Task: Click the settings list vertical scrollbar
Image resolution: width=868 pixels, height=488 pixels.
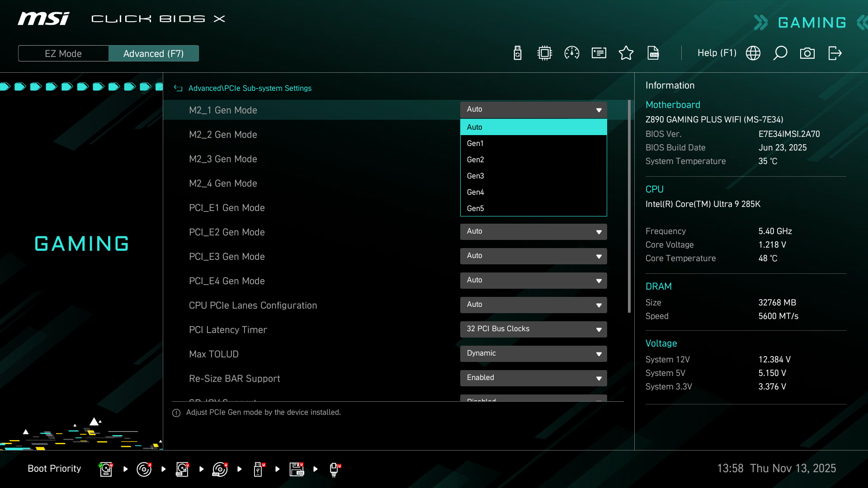Action: 629,206
